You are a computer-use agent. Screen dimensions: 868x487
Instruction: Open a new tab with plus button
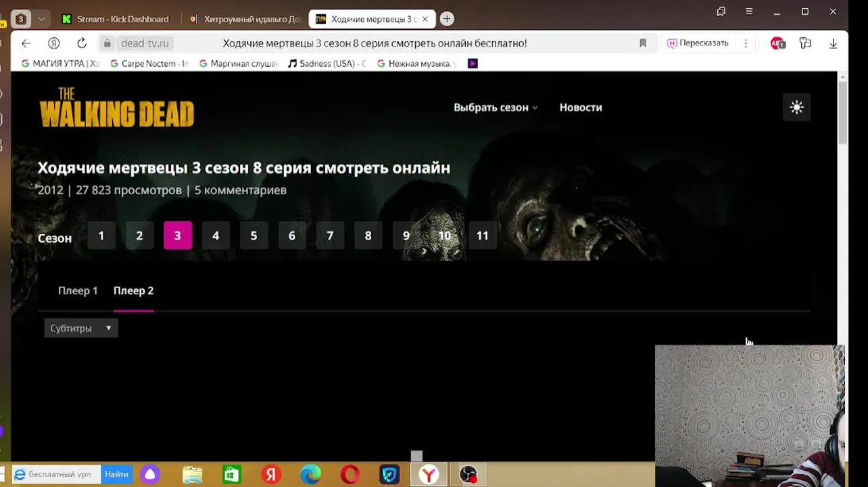point(447,19)
